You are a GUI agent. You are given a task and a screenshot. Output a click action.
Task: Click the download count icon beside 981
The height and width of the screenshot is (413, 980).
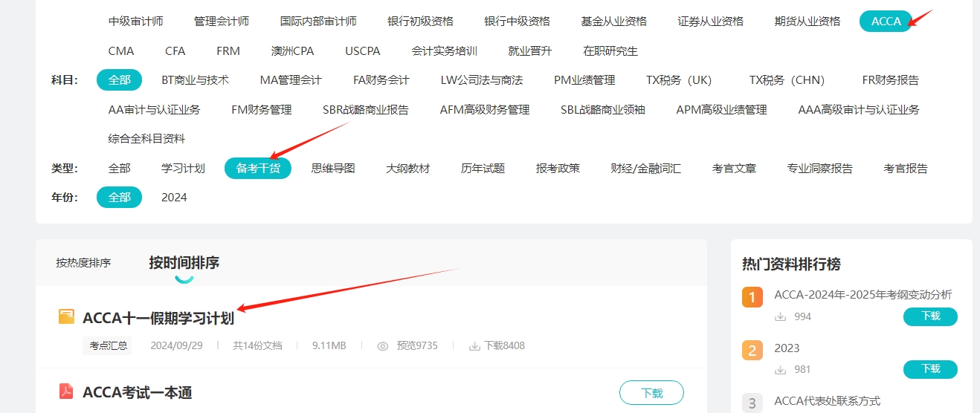click(x=781, y=369)
